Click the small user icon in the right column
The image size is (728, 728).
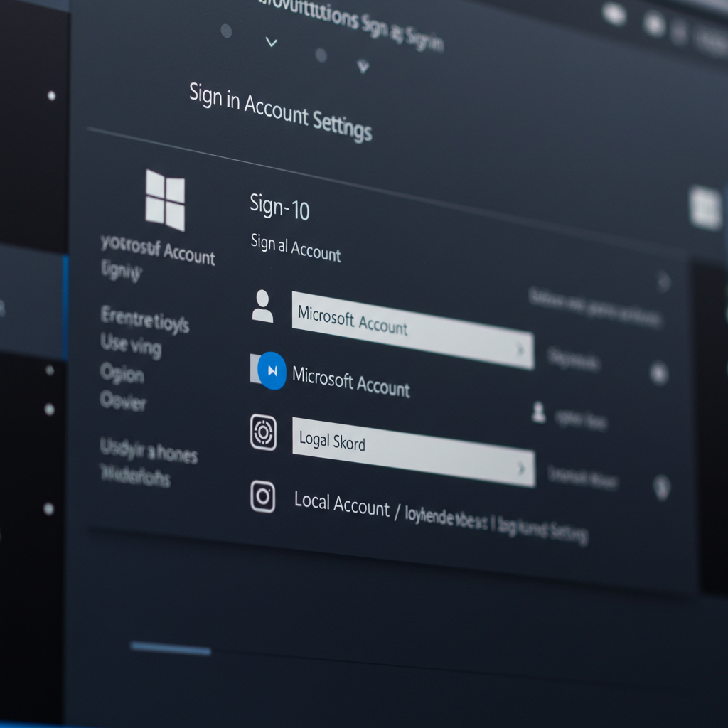click(x=539, y=412)
